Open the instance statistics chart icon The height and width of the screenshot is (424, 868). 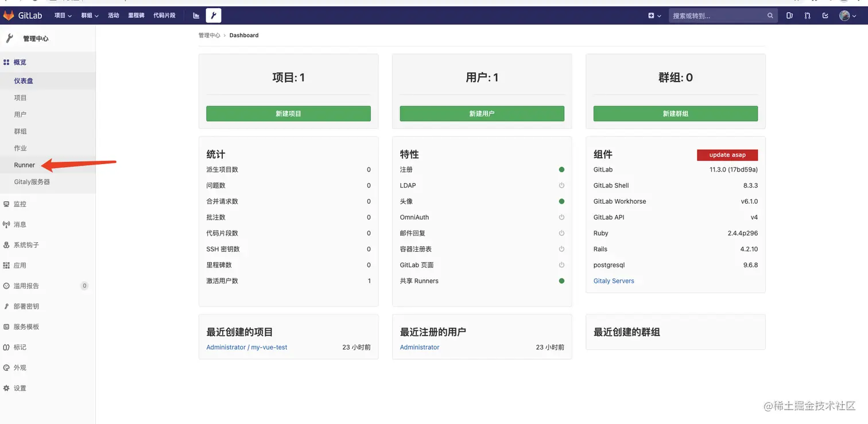pyautogui.click(x=196, y=15)
